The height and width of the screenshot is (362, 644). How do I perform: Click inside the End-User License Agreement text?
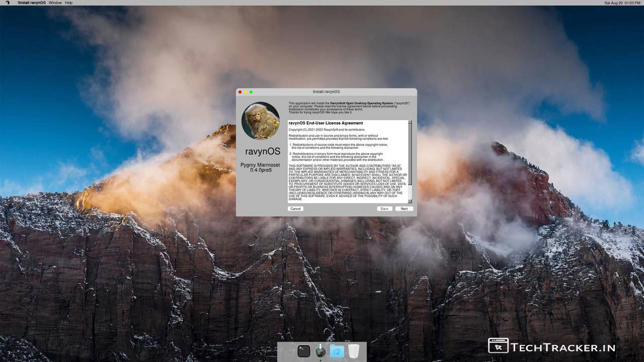tap(347, 161)
